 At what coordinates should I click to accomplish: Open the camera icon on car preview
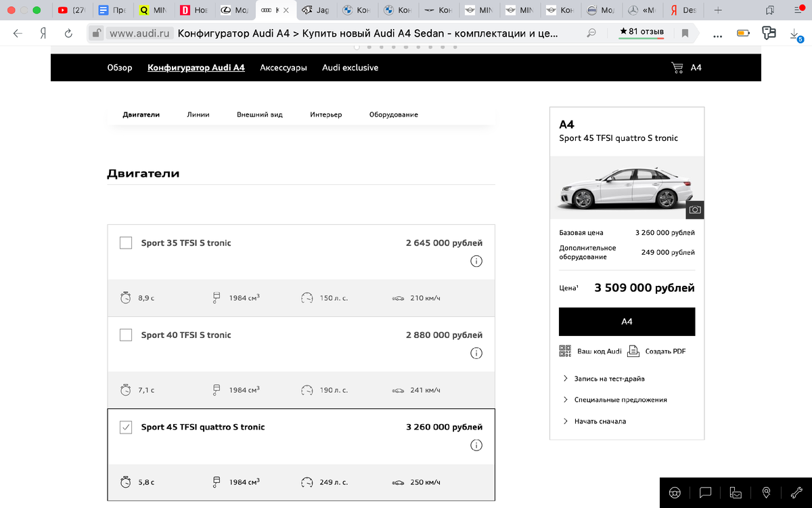(x=694, y=210)
